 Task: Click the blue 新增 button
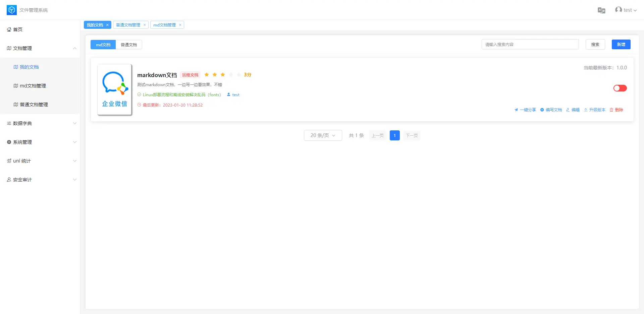pyautogui.click(x=621, y=45)
